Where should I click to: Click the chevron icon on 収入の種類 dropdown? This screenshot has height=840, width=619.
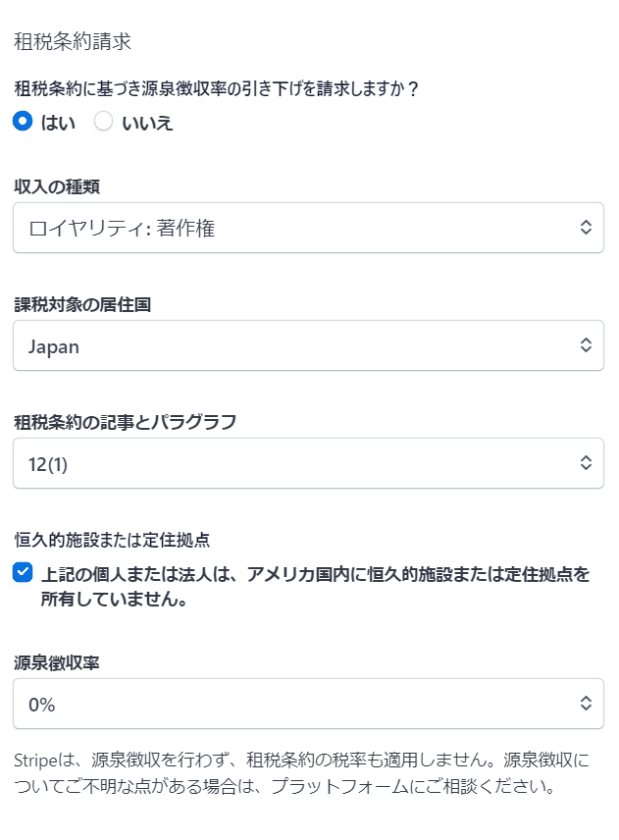coord(586,227)
